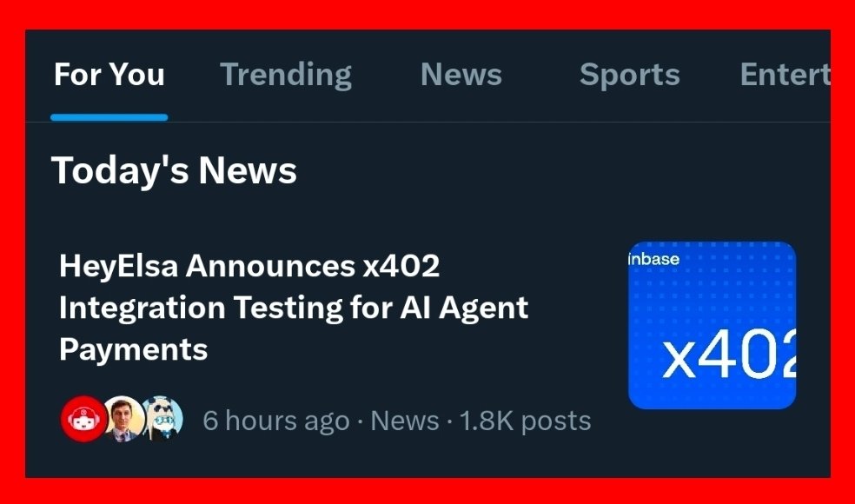
Task: Click the Today's News section heading
Action: [x=174, y=170]
